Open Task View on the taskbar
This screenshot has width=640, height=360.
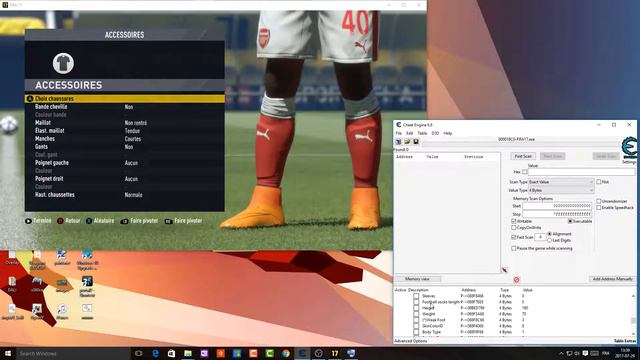(139, 353)
